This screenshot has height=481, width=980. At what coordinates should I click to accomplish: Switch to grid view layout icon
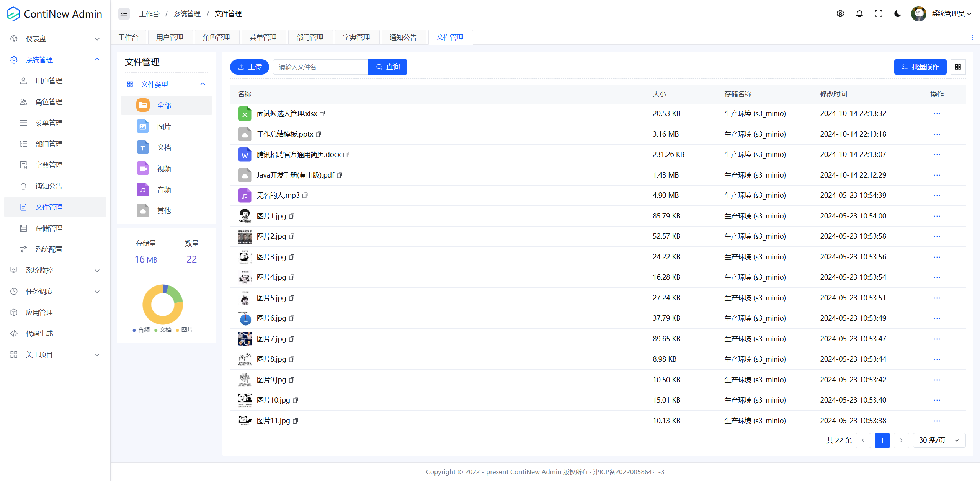[958, 67]
